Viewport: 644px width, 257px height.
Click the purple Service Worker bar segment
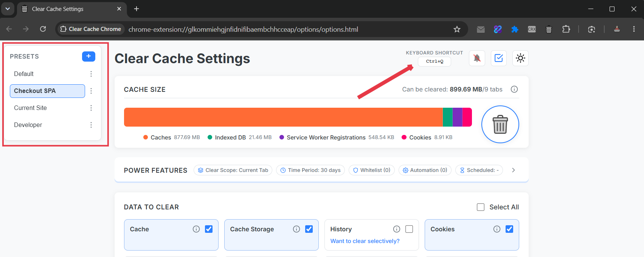[458, 117]
